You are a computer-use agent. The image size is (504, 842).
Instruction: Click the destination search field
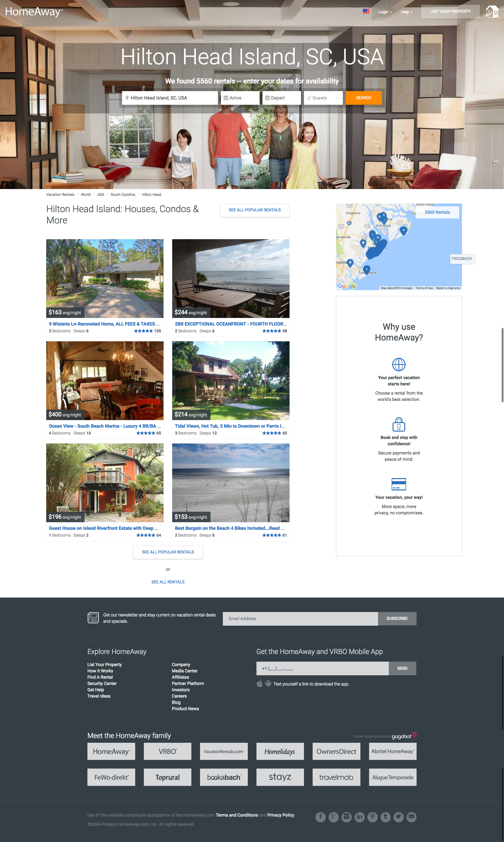coord(170,98)
